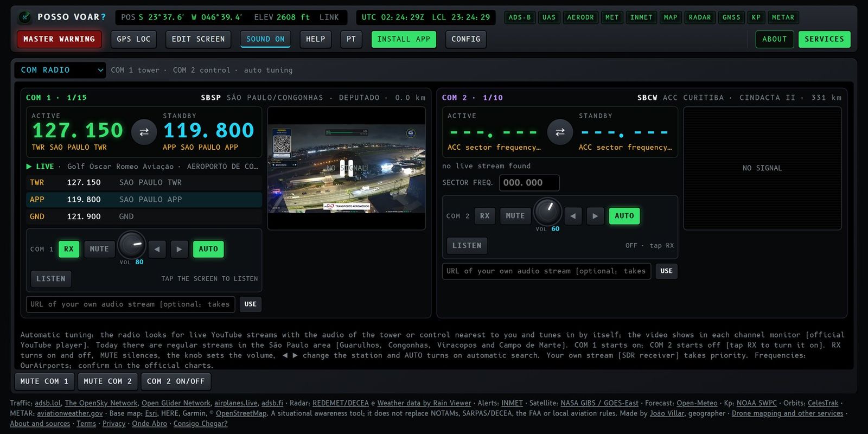Click the INSTALL APP button
868x434 pixels.
tap(404, 39)
